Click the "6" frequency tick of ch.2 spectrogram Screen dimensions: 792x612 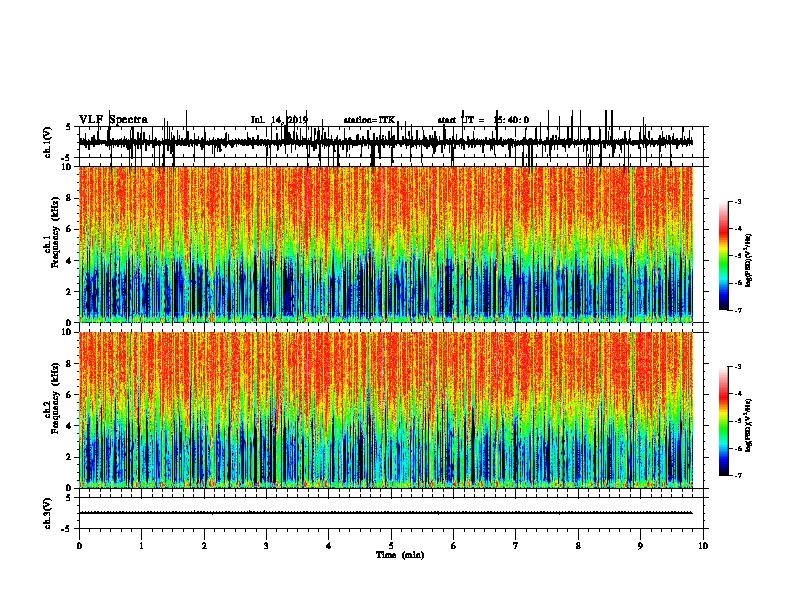[x=70, y=395]
